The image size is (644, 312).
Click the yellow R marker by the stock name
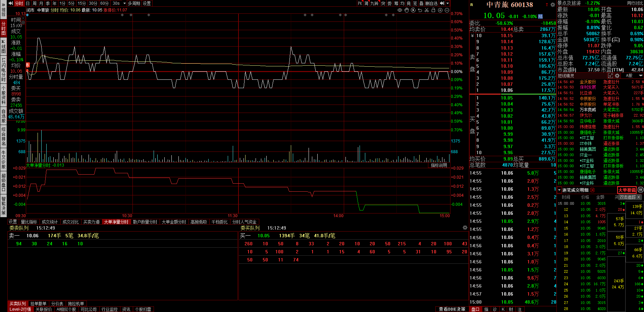[472, 5]
